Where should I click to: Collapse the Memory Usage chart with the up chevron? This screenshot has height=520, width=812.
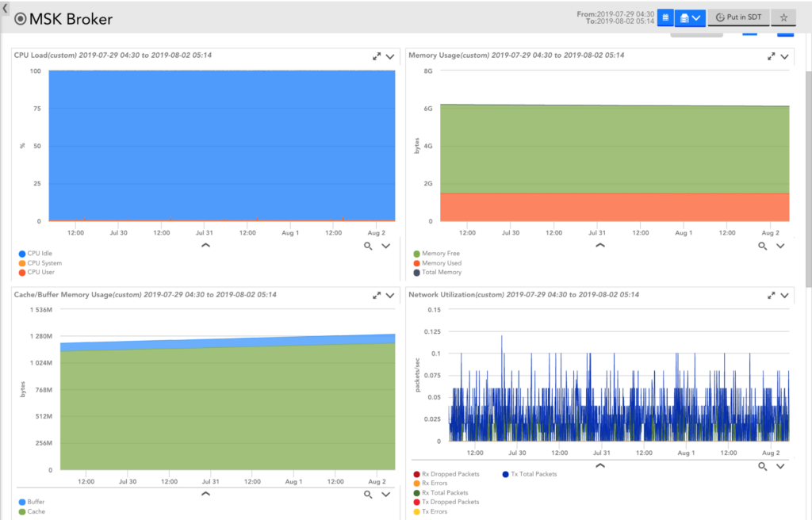(x=600, y=245)
